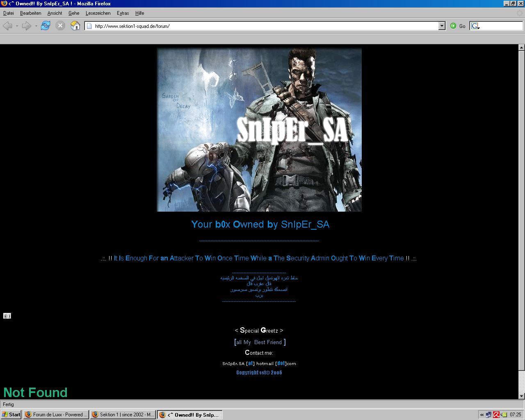Open the Ansicht menu

tap(55, 13)
